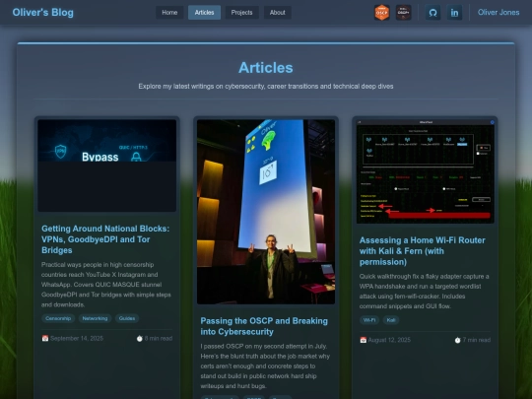Click the Articles page heading
This screenshot has height=399, width=532.
coord(266,68)
